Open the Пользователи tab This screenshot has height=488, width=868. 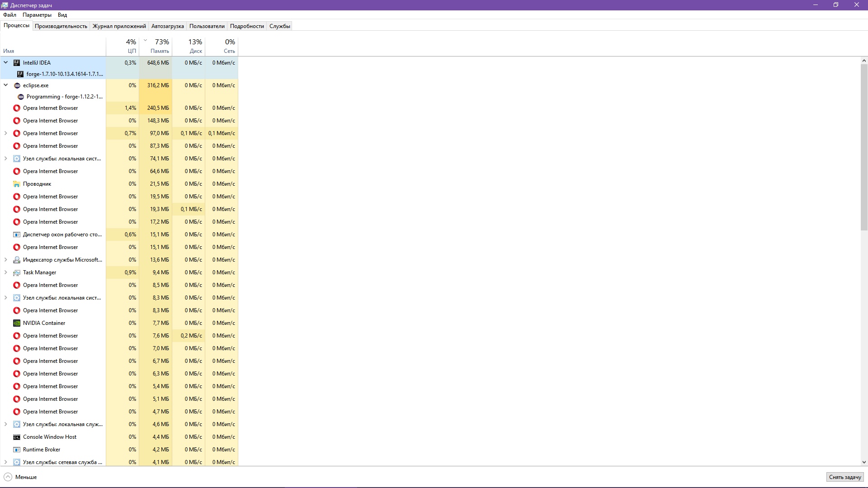point(207,26)
